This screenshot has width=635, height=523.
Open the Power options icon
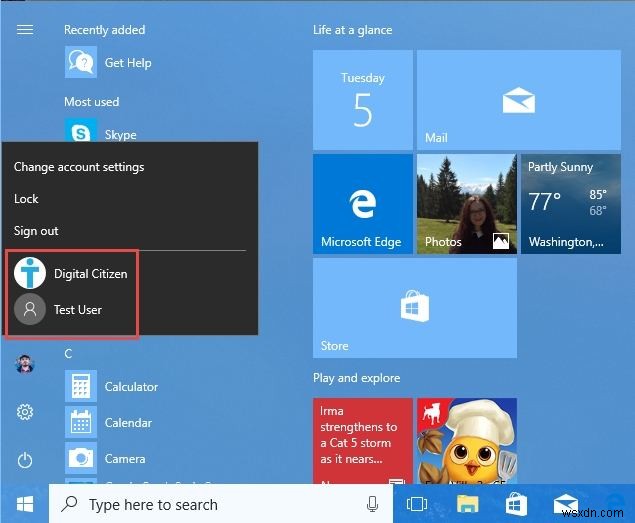click(25, 460)
